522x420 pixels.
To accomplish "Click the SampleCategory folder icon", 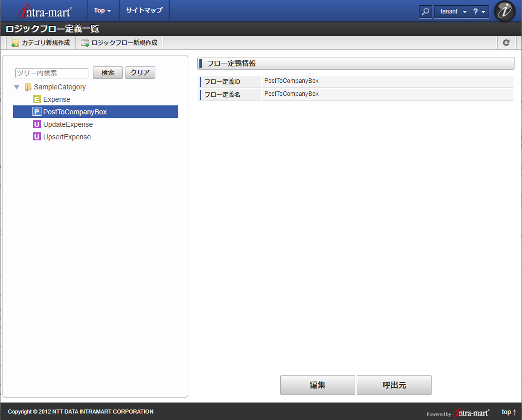I will [x=28, y=87].
